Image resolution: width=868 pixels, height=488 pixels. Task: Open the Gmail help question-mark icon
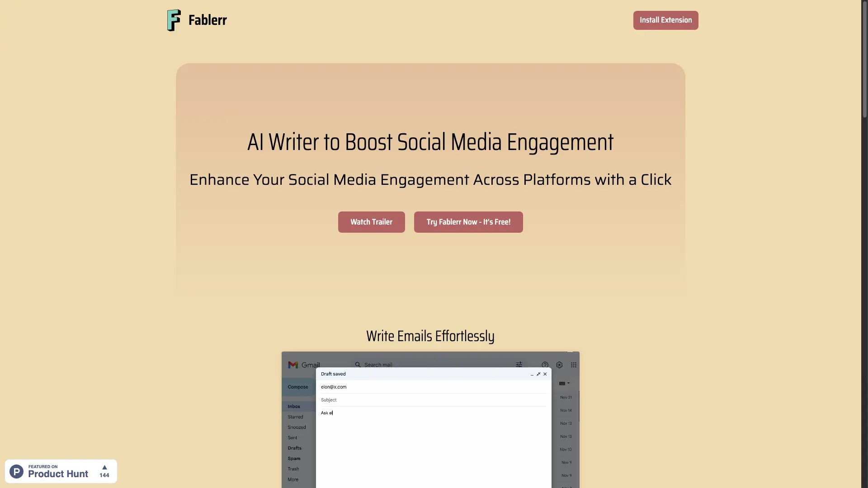545,365
